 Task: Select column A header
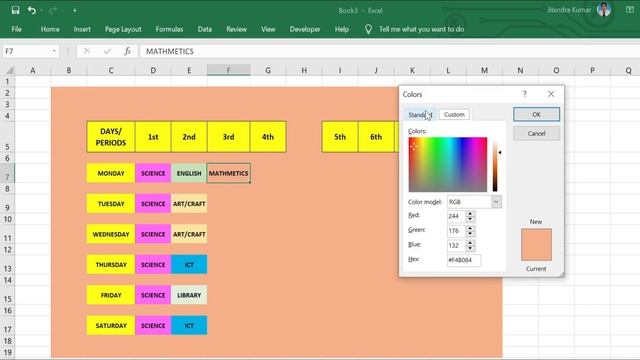33,70
